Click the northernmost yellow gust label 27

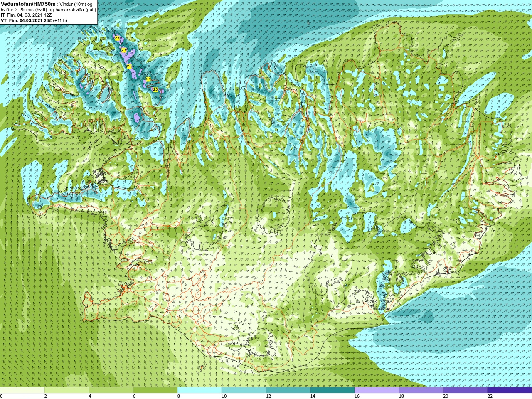(117, 38)
